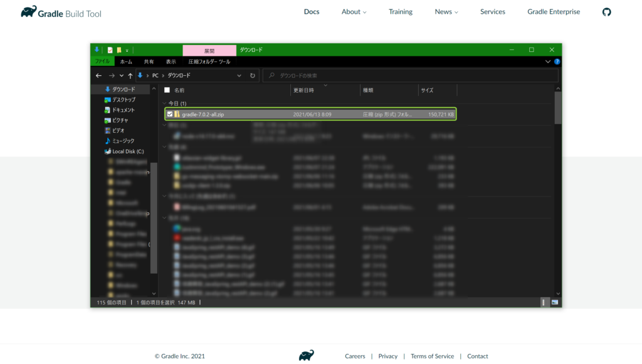Click the file list vertical scrollbar thumb

(557, 108)
